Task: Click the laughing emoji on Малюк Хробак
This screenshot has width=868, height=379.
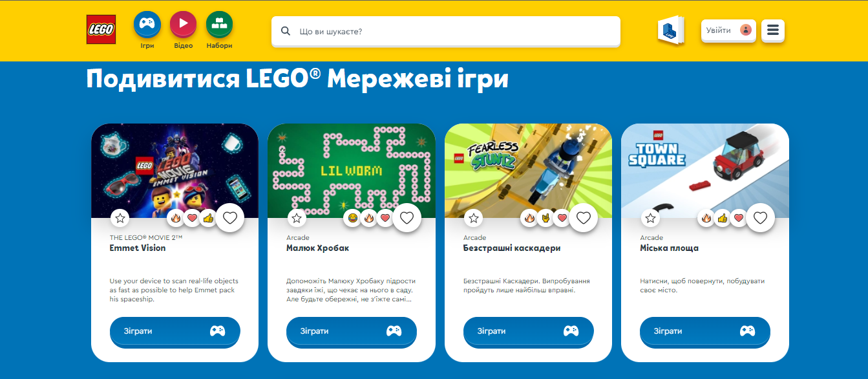Action: [x=352, y=219]
